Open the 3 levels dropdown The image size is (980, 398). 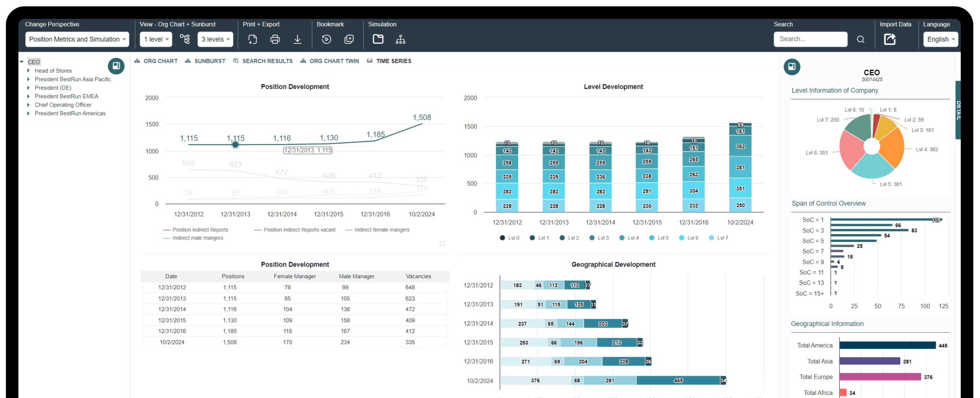tap(215, 39)
